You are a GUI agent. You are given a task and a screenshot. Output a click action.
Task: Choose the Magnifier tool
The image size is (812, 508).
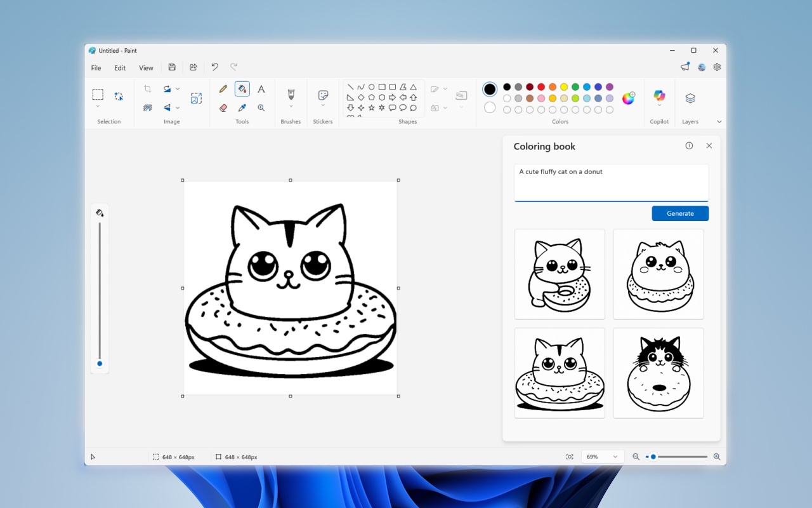261,108
